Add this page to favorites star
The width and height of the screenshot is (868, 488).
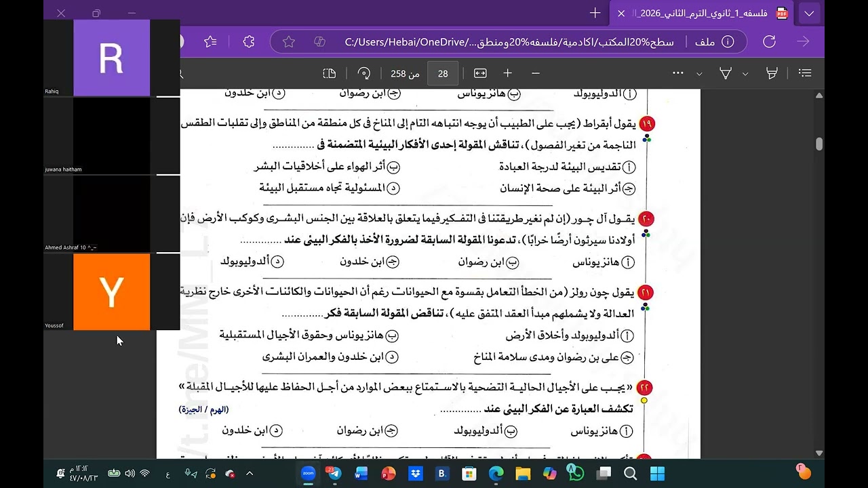pos(289,42)
